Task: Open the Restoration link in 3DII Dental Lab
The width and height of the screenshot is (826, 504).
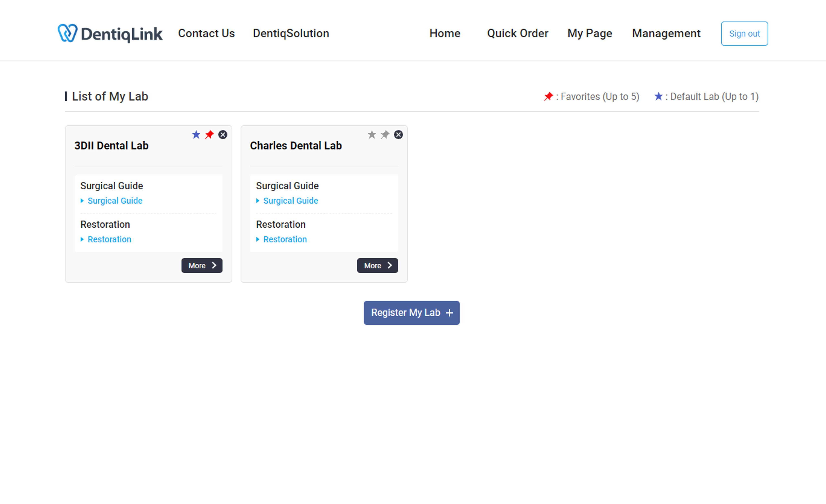Action: (x=109, y=239)
